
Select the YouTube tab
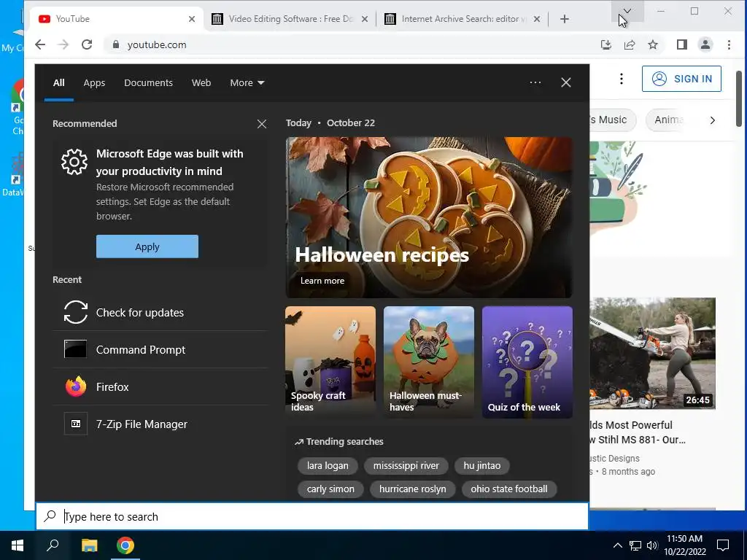[117, 19]
